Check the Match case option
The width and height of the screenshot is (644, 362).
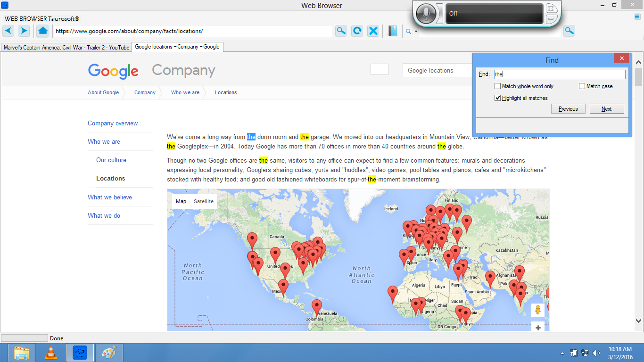[582, 86]
